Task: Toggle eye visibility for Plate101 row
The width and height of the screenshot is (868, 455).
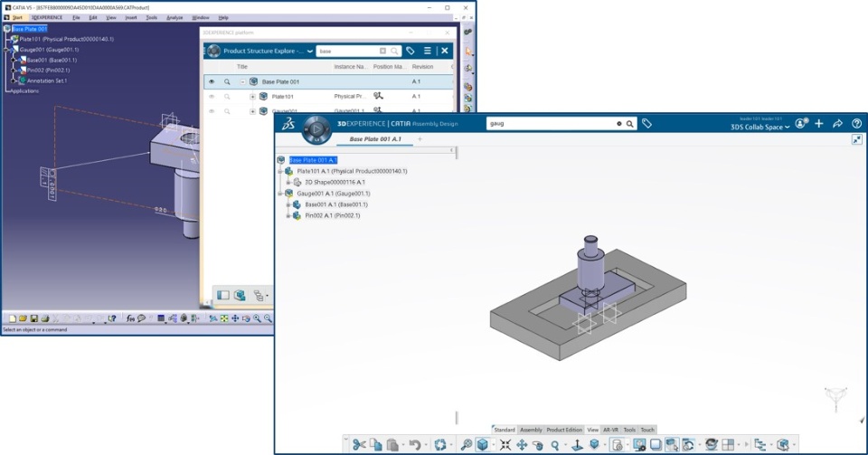Action: click(212, 96)
